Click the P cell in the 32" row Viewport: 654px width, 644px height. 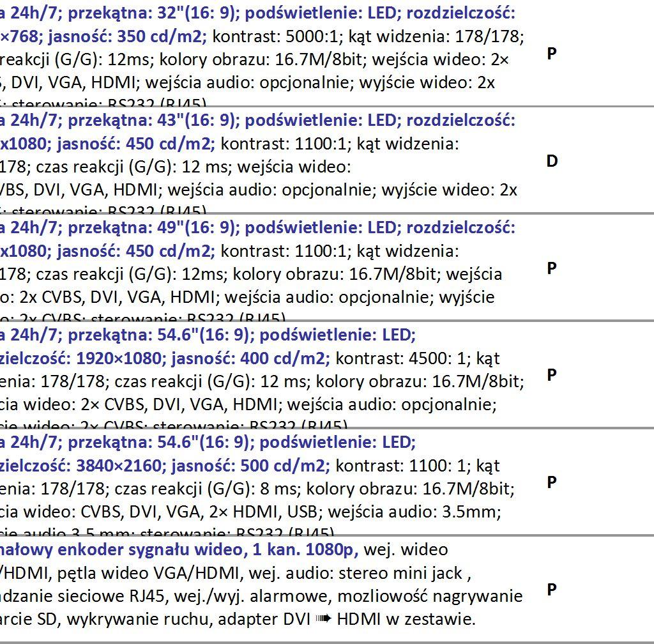551,54
